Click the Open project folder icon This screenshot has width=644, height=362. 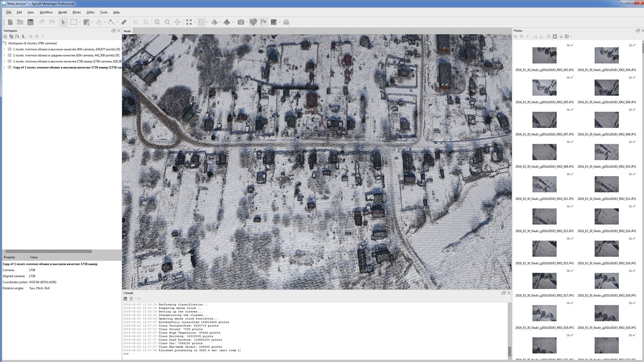coord(20,22)
